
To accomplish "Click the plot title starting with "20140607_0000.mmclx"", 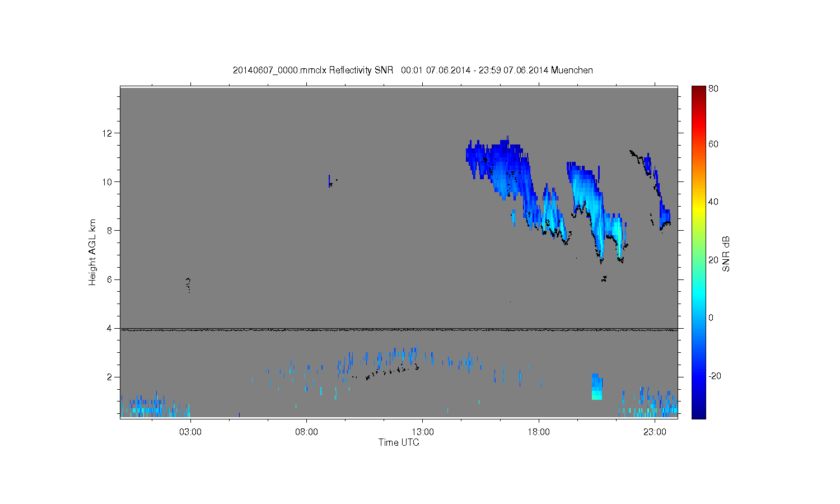I will coord(413,70).
